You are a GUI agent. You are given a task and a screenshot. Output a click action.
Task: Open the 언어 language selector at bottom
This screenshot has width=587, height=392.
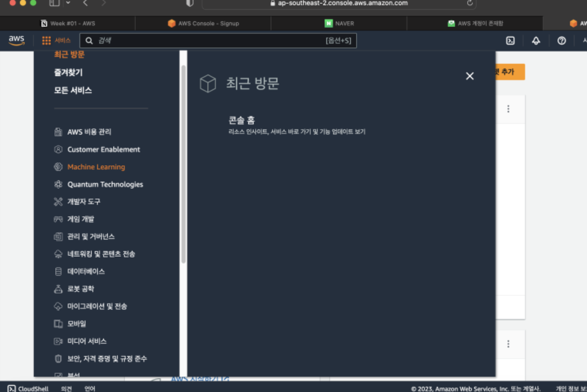pos(89,389)
